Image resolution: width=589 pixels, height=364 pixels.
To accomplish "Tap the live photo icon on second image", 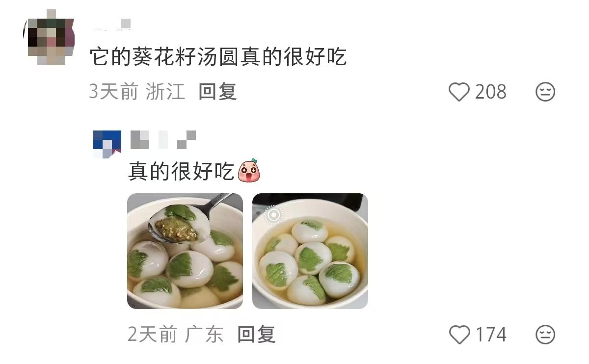I will point(273,215).
